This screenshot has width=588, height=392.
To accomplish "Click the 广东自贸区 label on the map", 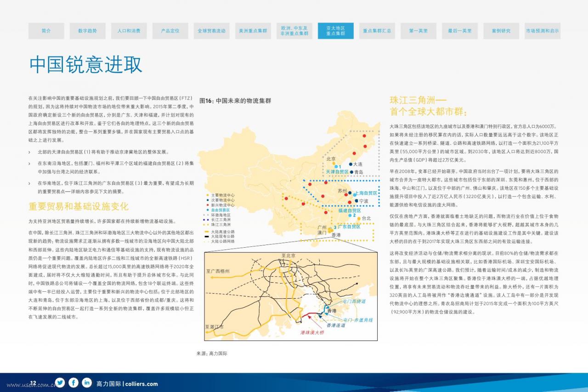I will click(x=349, y=227).
